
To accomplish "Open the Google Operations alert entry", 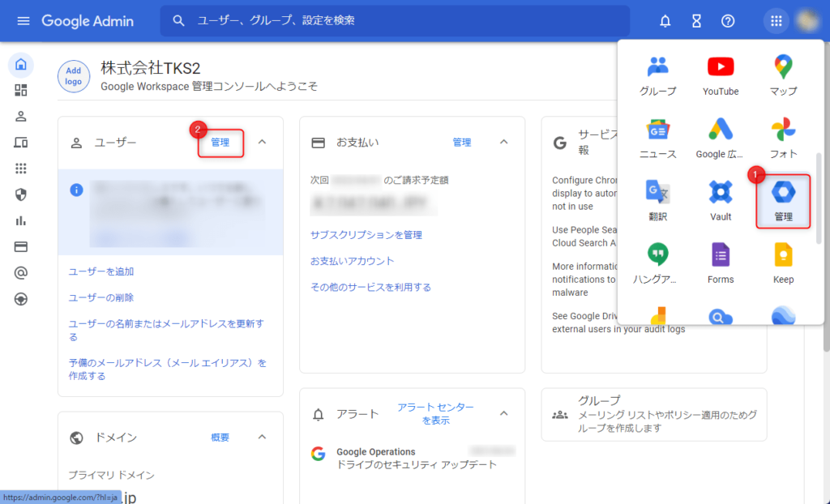I will 413,458.
